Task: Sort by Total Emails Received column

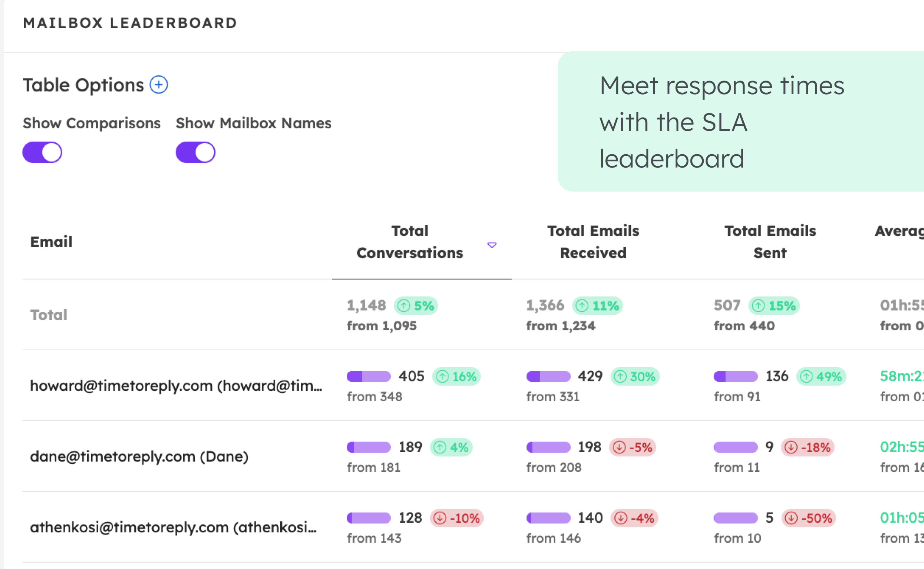Action: pos(593,242)
